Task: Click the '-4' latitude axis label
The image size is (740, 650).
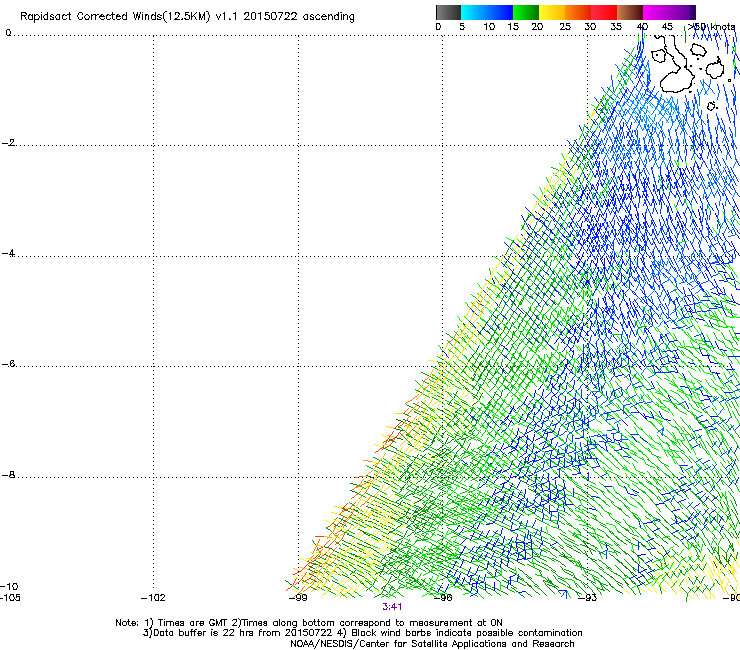Action: pos(8,253)
